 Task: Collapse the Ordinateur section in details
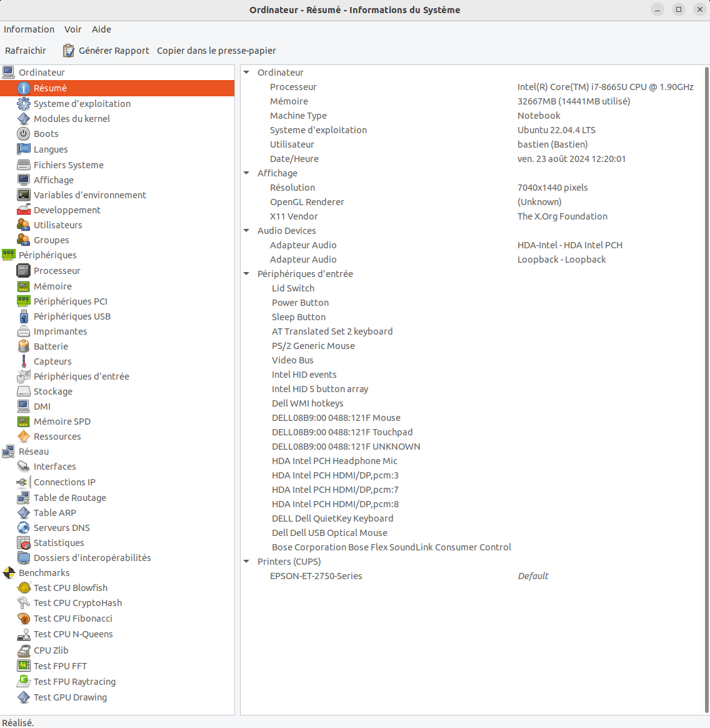pos(246,73)
